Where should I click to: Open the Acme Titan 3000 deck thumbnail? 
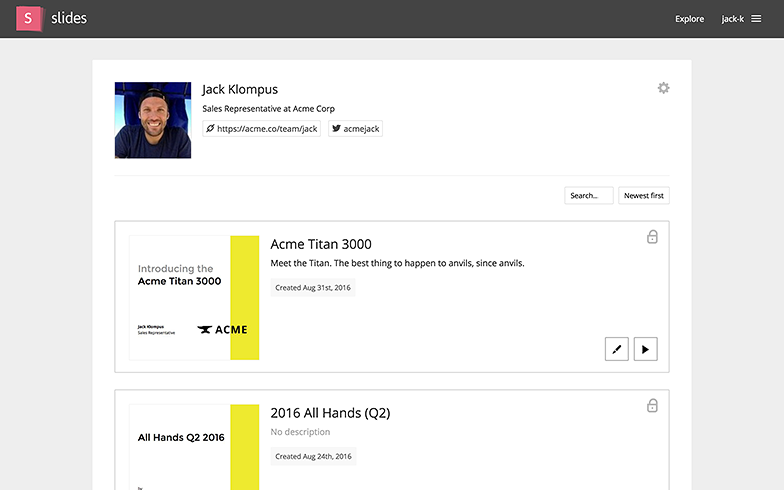pos(194,298)
